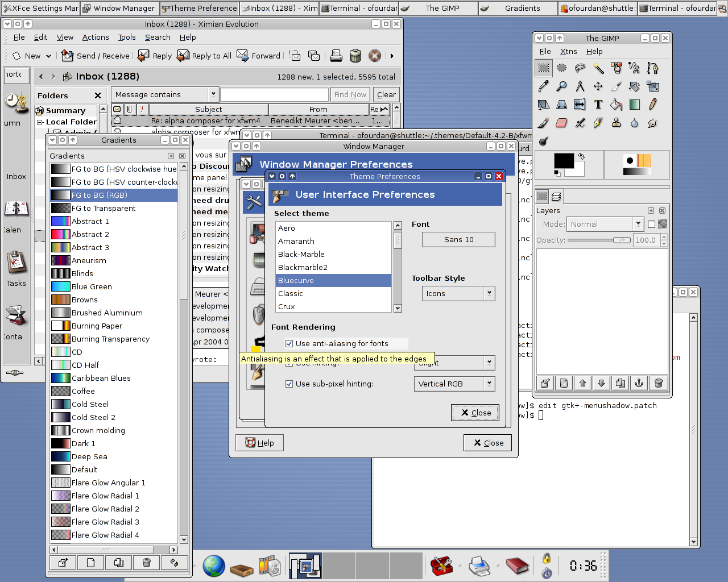This screenshot has height=582, width=728.
Task: Click the print icon in Evolution toolbar
Action: click(336, 56)
